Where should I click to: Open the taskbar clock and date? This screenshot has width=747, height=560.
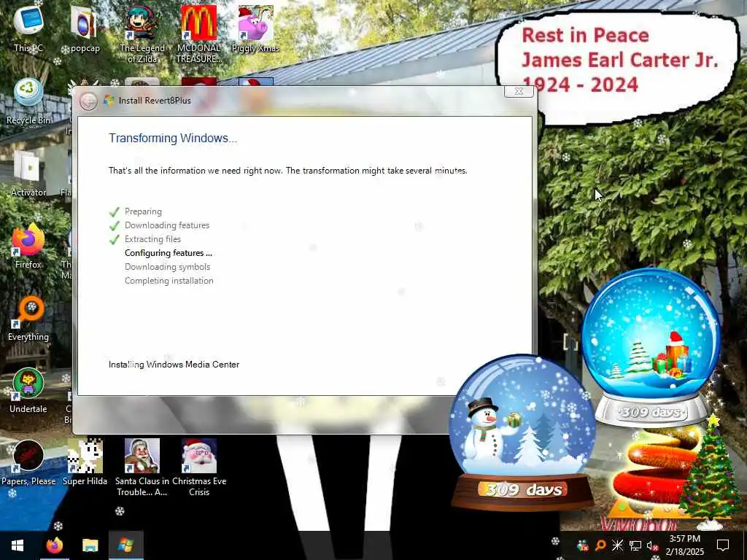pyautogui.click(x=684, y=545)
